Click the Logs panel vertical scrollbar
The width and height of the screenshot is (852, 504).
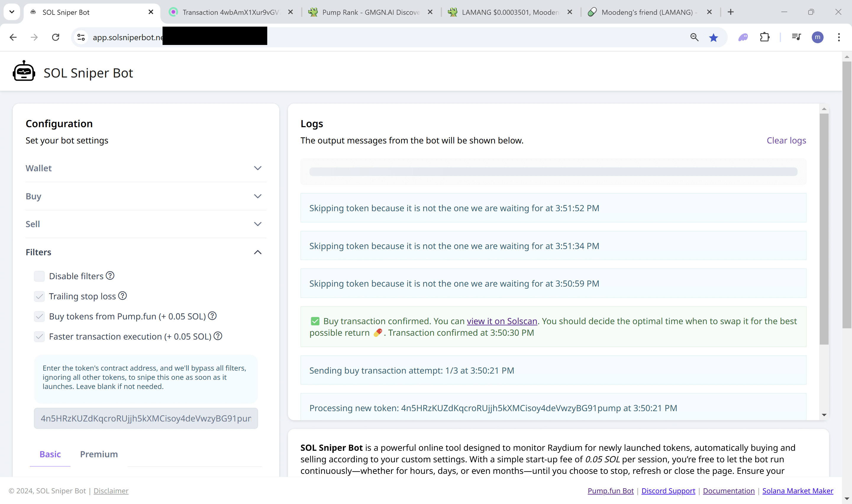pyautogui.click(x=824, y=229)
